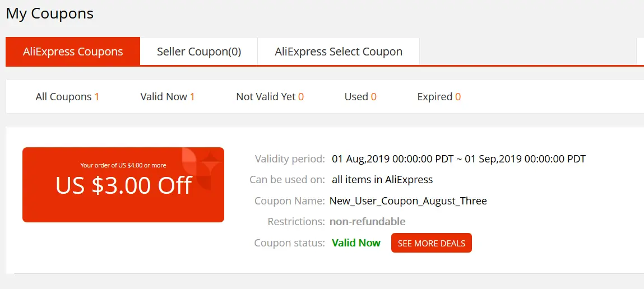Click the Coupon status label
Viewport: 644px width, 289px height.
click(x=290, y=243)
